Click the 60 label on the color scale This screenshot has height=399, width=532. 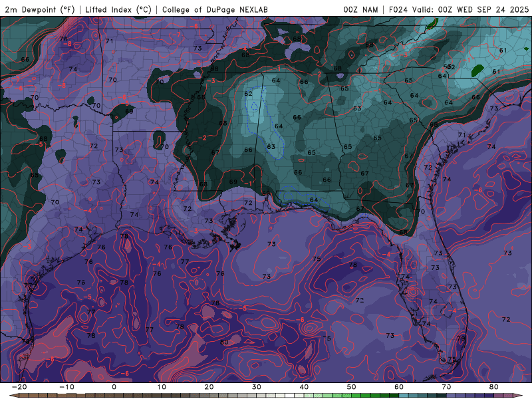pyautogui.click(x=399, y=387)
